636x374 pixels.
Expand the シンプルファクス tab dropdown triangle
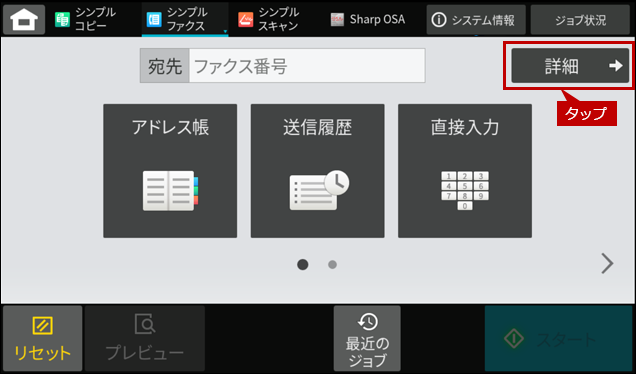tap(225, 32)
